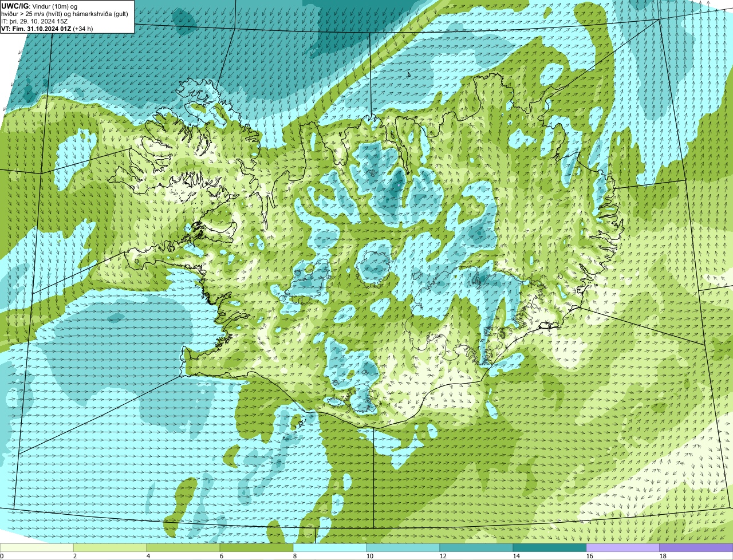Click the 0–2 m/s pale yellow legend swatch

tap(37, 547)
